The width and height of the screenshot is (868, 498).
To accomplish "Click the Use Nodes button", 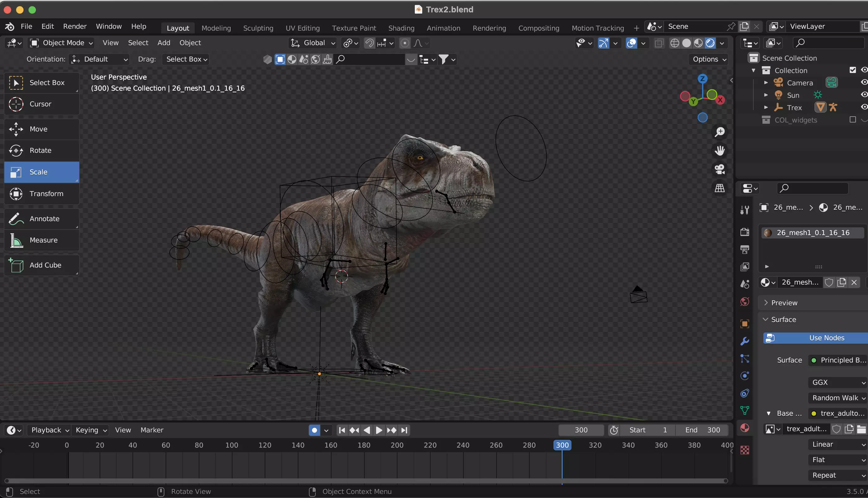I will (x=816, y=338).
